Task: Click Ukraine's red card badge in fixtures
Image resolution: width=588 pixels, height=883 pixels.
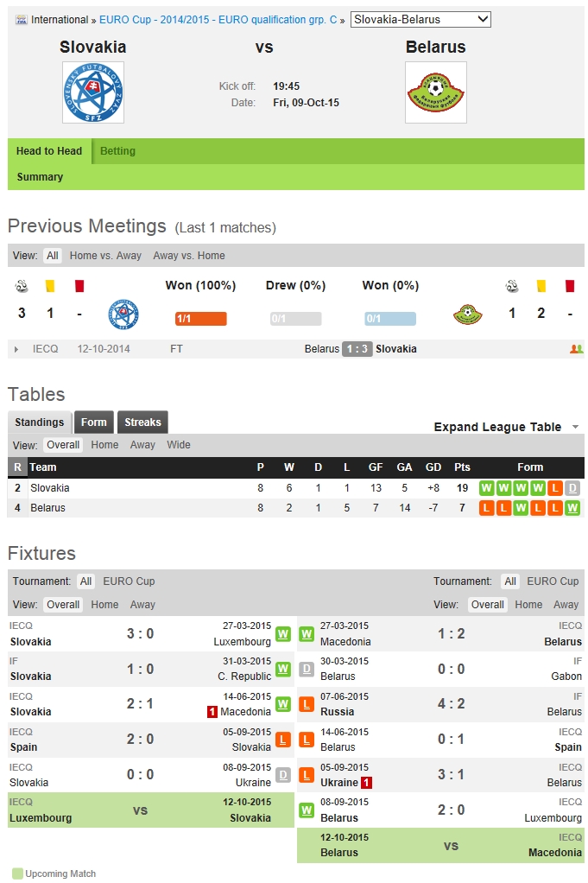Action: click(366, 783)
